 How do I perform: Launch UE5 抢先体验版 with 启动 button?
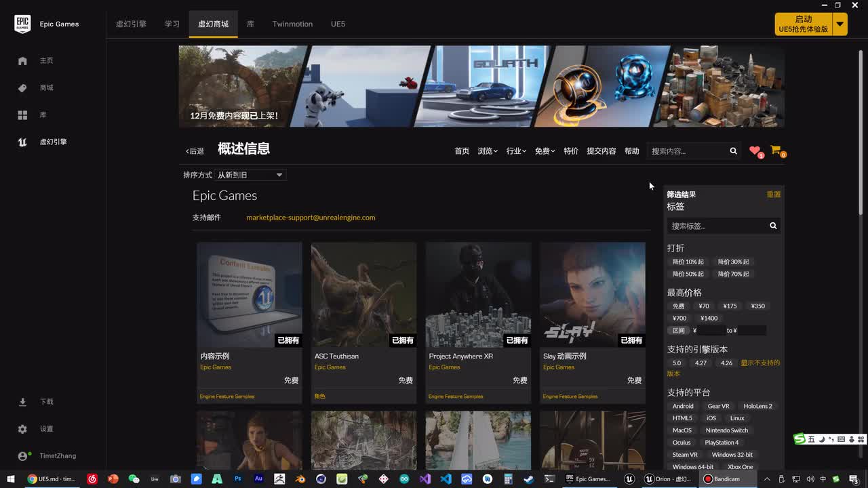(x=804, y=24)
